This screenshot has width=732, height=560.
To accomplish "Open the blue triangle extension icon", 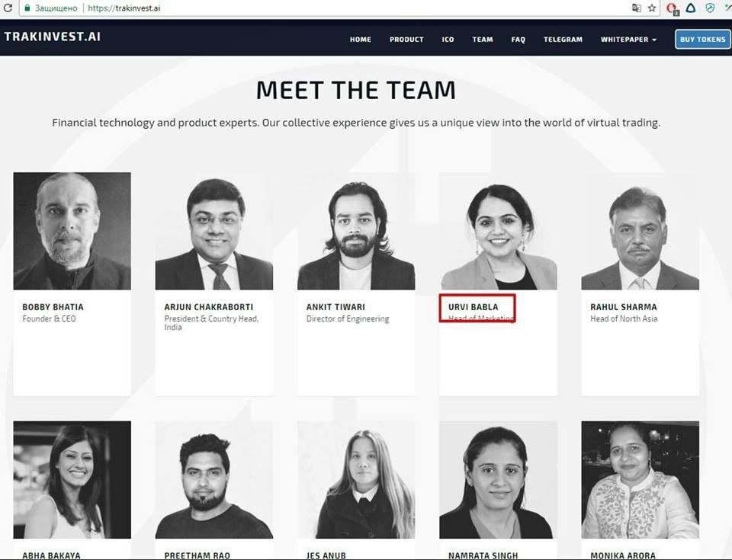I will click(691, 8).
